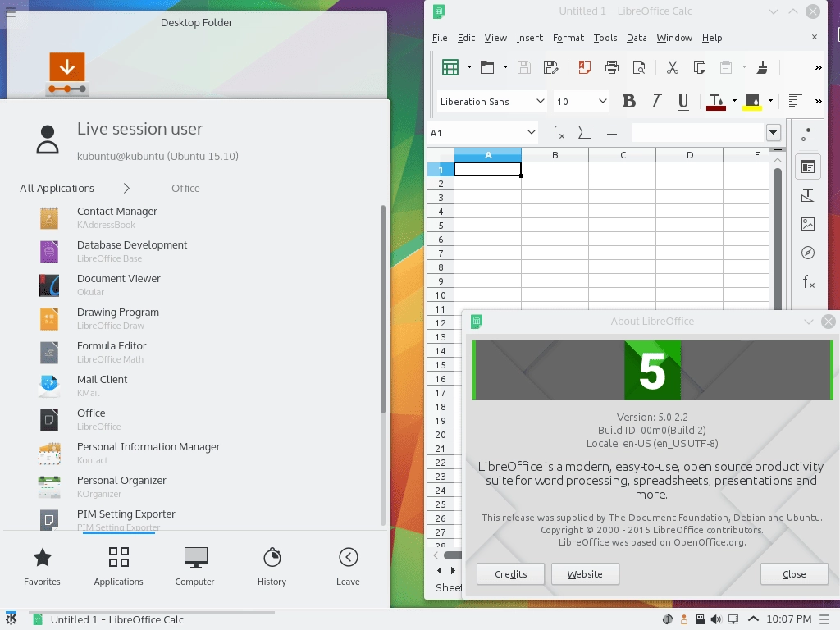Viewport: 840px width, 630px height.
Task: Open the Function Wizard fx icon
Action: pos(558,132)
